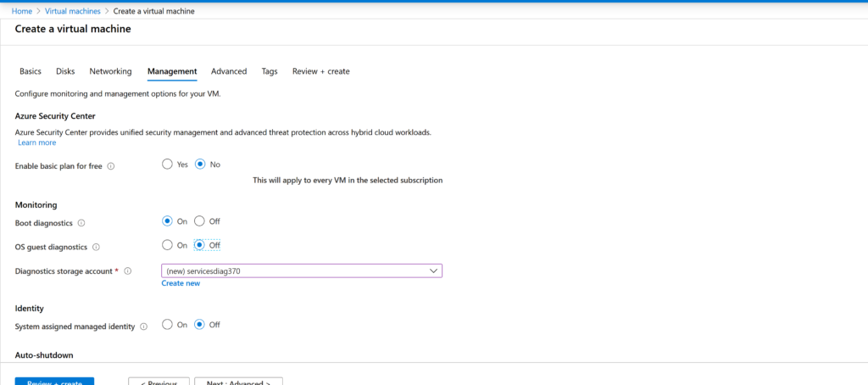Open the Review + create tab
The height and width of the screenshot is (385, 868).
(x=320, y=71)
